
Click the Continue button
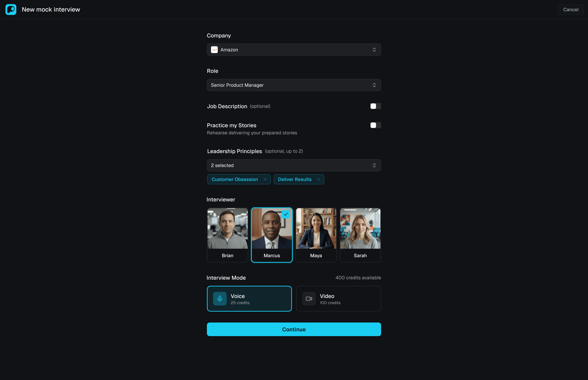pyautogui.click(x=294, y=329)
